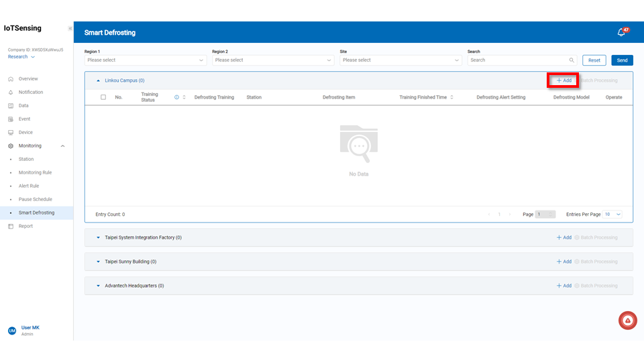Screen dimensions: 644x362
Task: Click the red floating alarm button
Action: [x=627, y=321]
